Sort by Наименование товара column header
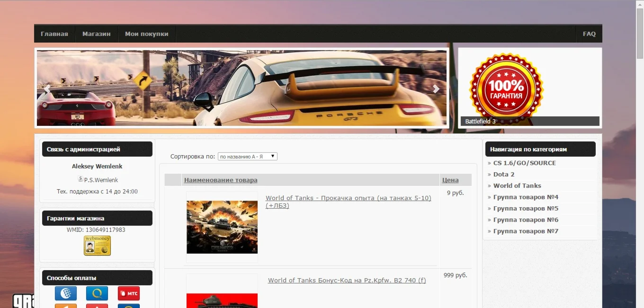644x308 pixels. [221, 180]
